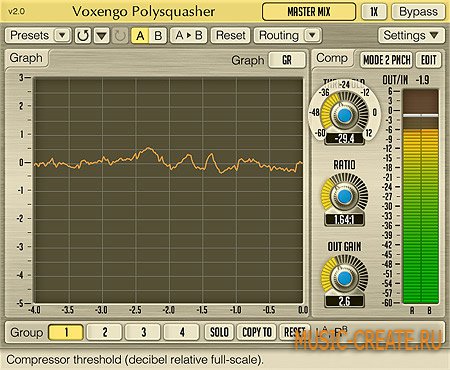Open the undo history dropdown arrow
The width and height of the screenshot is (450, 370).
pyautogui.click(x=101, y=35)
